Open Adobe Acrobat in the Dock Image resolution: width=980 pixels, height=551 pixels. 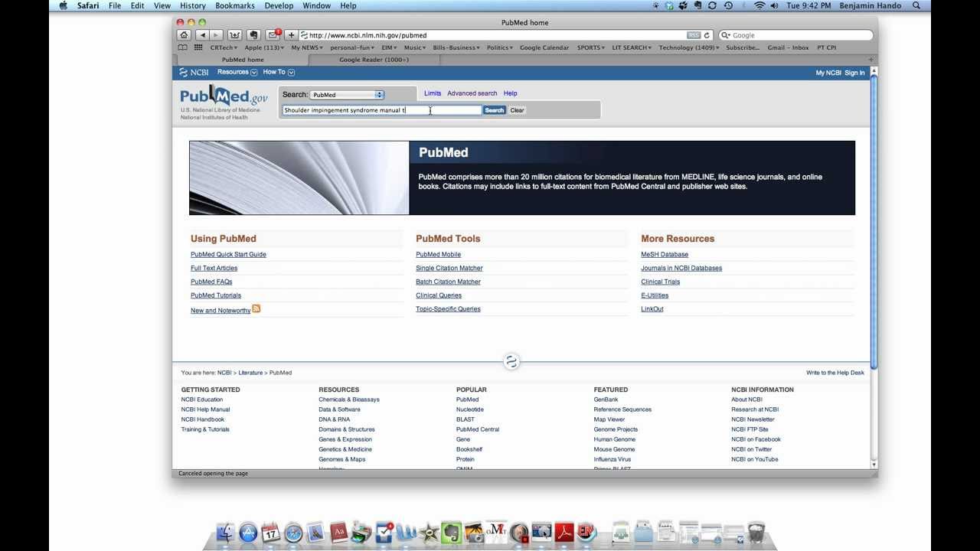[564, 533]
